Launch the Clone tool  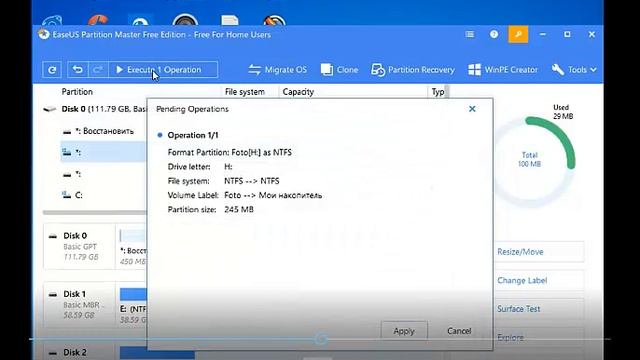(339, 70)
